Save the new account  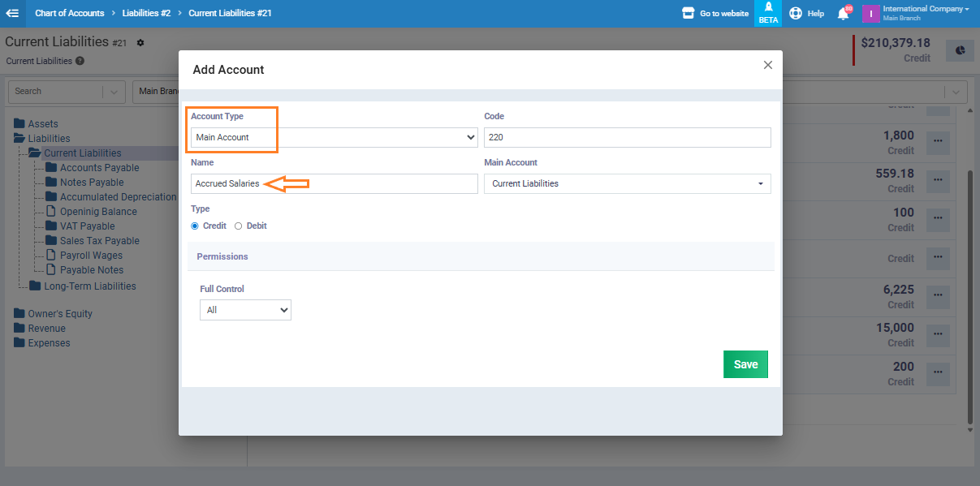click(x=745, y=364)
